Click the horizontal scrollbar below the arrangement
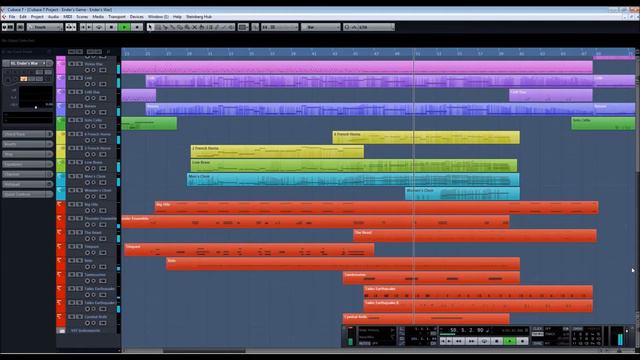This screenshot has height=360, width=640. (204, 351)
